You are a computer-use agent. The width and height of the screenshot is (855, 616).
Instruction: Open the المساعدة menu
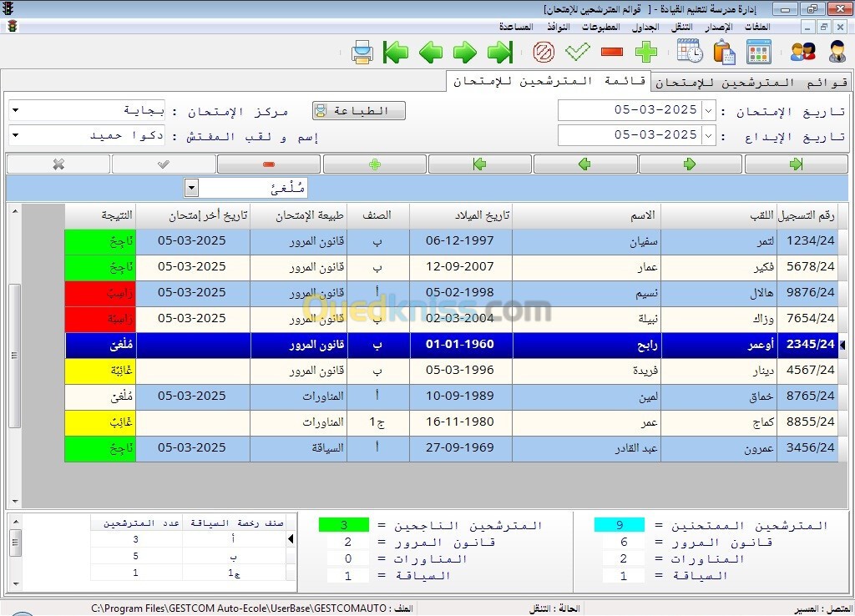[516, 27]
